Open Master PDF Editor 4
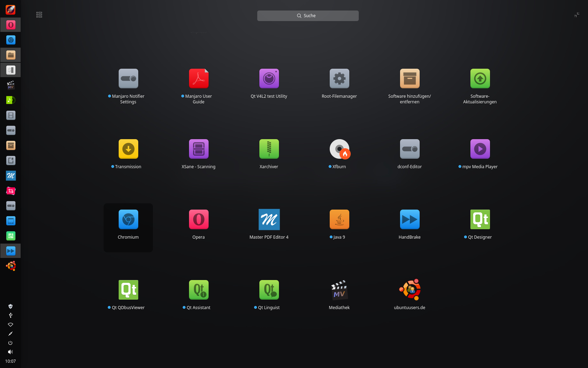The height and width of the screenshot is (368, 588). click(269, 220)
